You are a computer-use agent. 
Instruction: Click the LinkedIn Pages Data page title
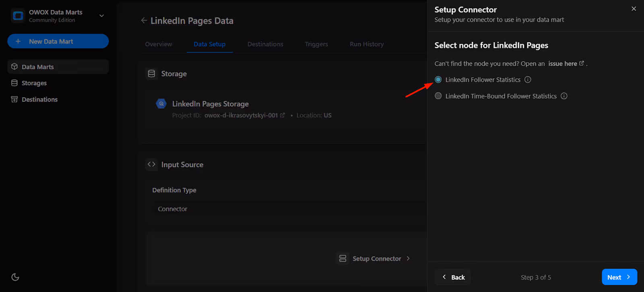[192, 21]
